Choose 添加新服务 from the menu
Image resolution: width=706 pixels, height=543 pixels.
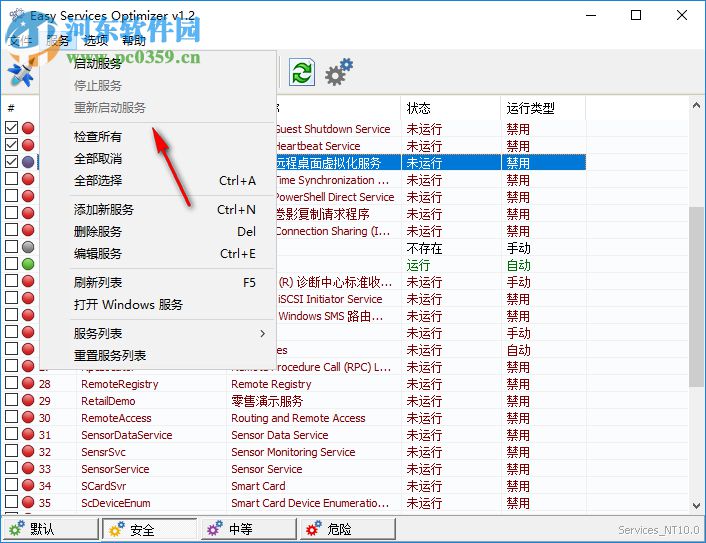[x=158, y=209]
